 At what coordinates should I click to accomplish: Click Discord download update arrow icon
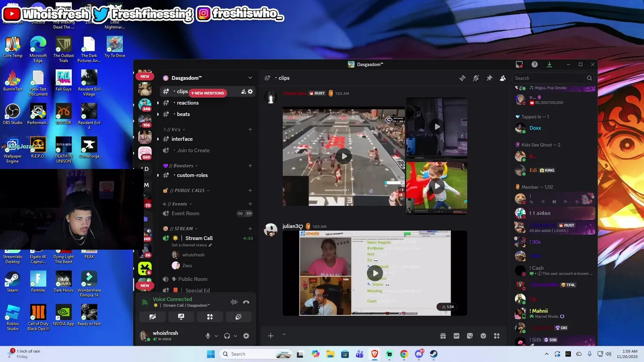pyautogui.click(x=549, y=64)
